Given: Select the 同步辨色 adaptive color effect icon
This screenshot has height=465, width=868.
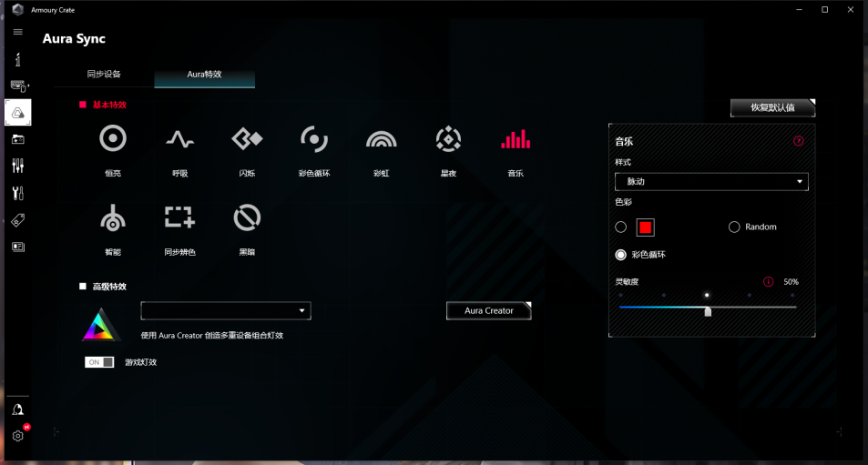Looking at the screenshot, I should point(180,217).
